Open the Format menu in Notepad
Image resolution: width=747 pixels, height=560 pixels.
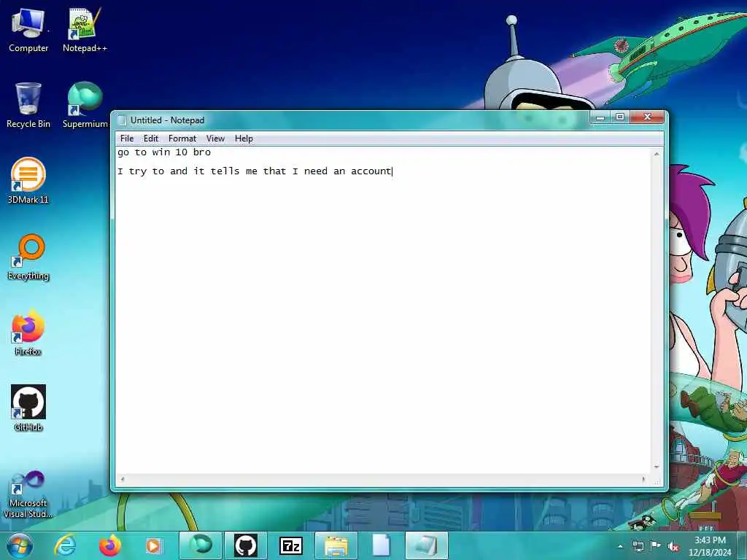(182, 139)
